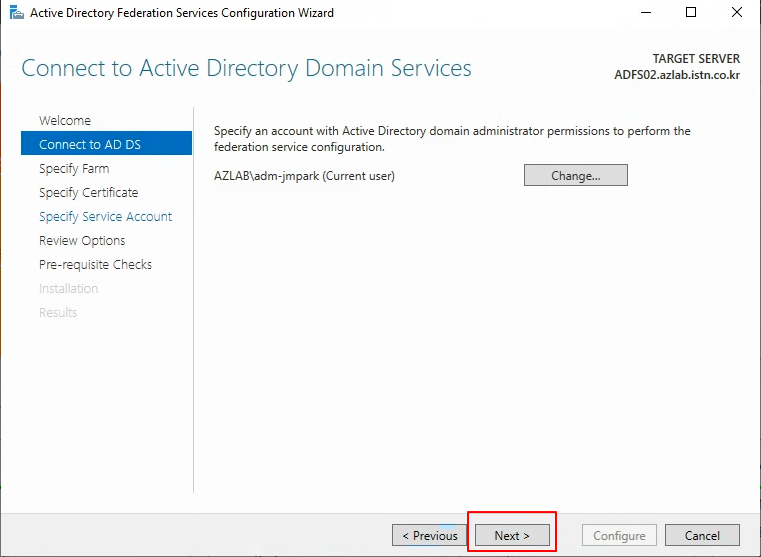Open the Specify Certificate step

(88, 193)
